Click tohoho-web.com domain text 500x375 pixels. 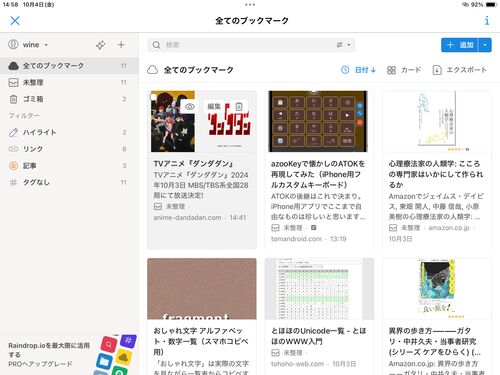297,364
